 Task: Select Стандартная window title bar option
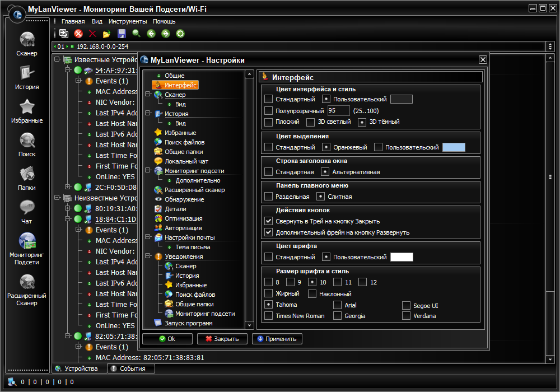tap(269, 172)
